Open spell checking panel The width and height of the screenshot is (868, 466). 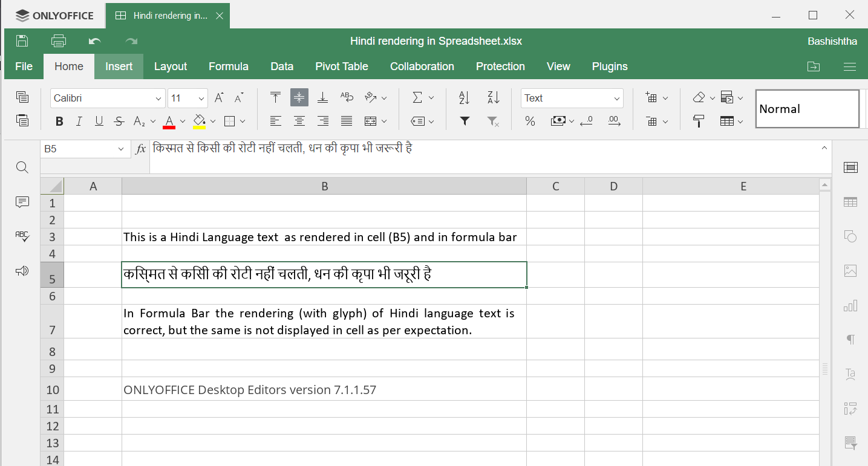22,236
